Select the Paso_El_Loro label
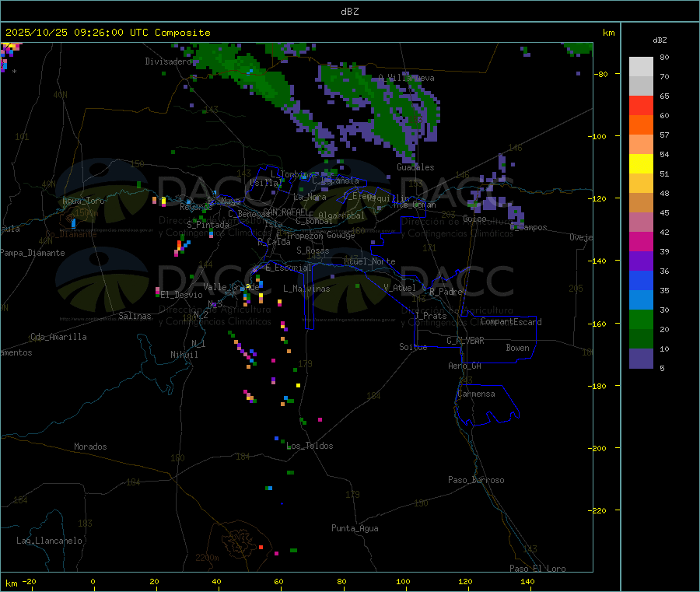The image size is (700, 592). [537, 569]
